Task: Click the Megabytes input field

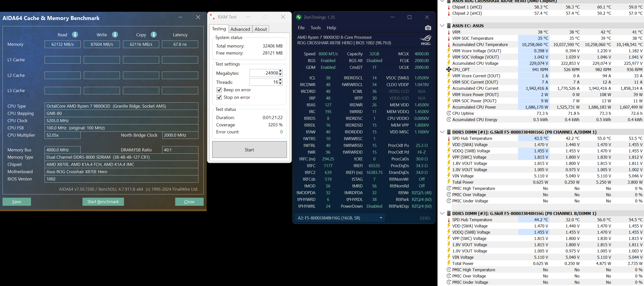Action: [x=264, y=73]
